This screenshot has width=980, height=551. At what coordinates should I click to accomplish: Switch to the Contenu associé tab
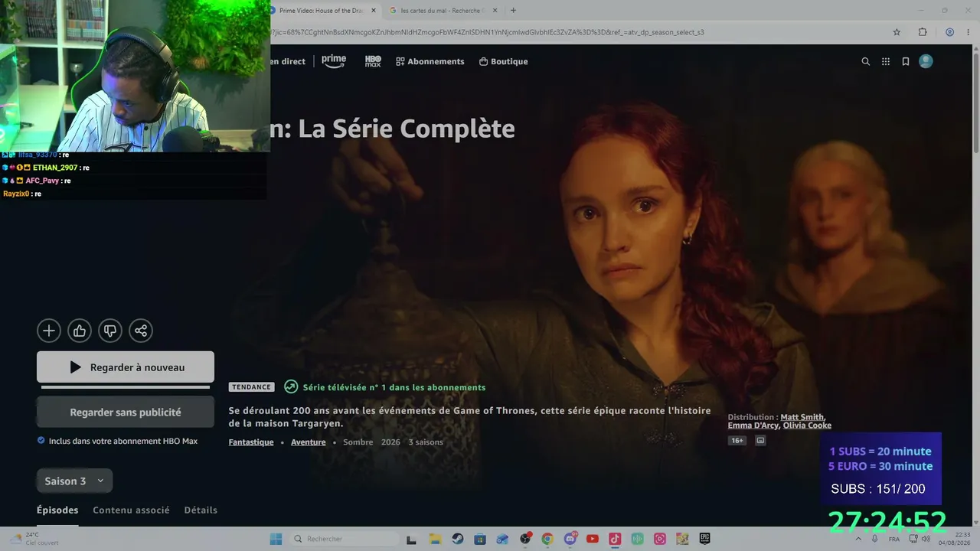click(131, 510)
